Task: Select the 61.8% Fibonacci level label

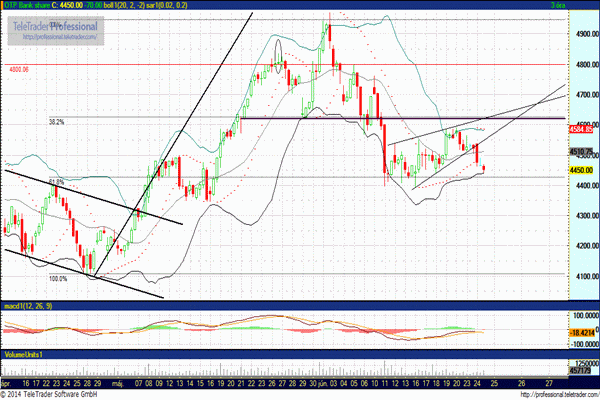Action: [x=57, y=181]
